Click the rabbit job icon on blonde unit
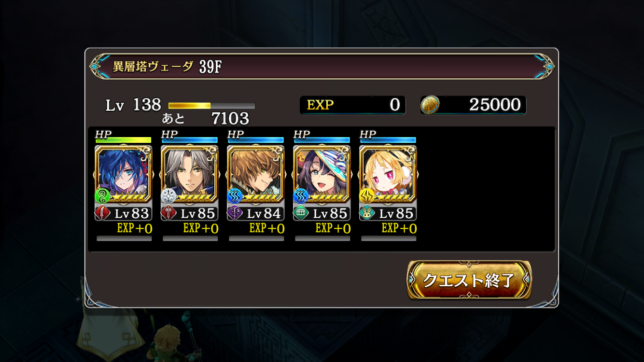Screen dimensions: 644x362 tap(367, 213)
